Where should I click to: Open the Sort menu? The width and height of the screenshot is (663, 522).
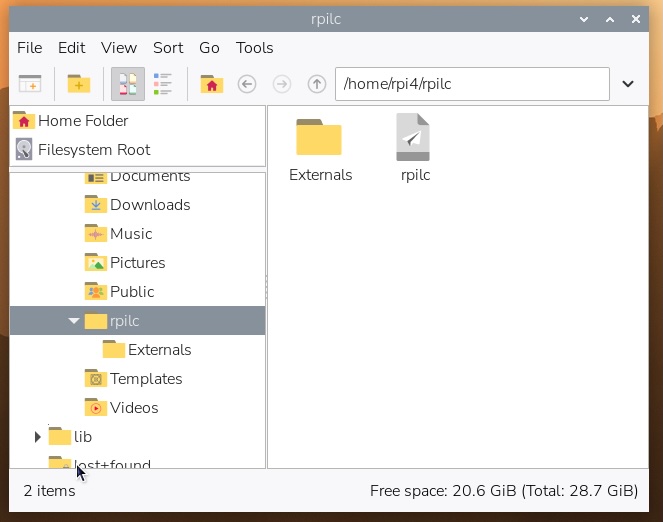click(x=168, y=48)
